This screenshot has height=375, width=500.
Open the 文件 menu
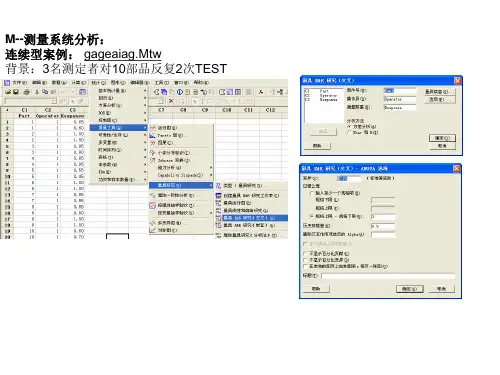[20, 83]
